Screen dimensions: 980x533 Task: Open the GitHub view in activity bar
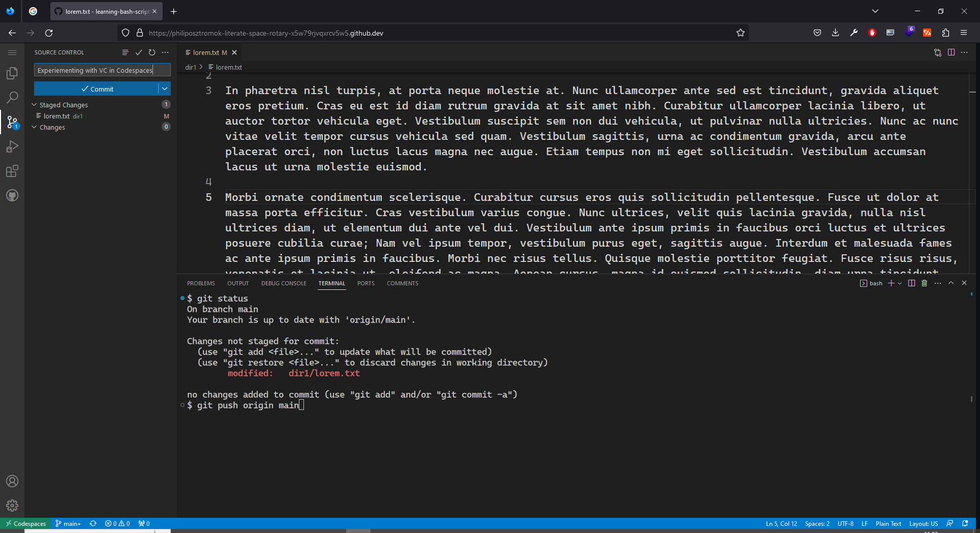pyautogui.click(x=12, y=195)
